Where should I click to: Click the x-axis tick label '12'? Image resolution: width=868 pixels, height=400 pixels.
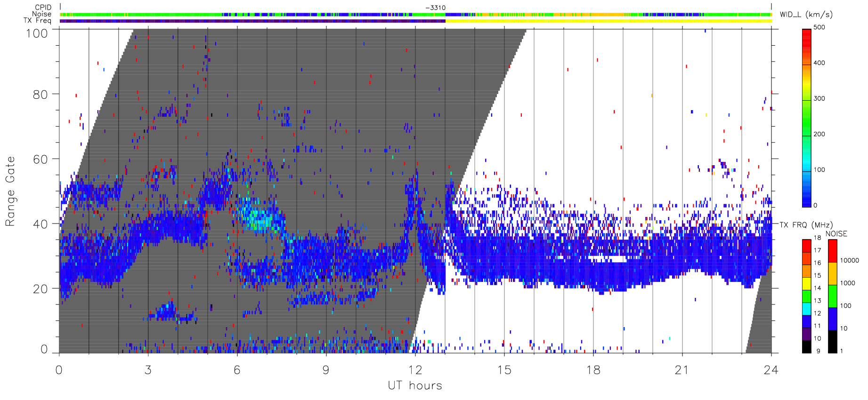[415, 370]
